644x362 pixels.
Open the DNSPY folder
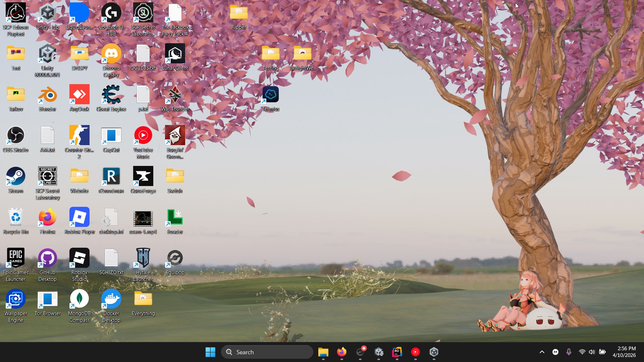[x=79, y=58]
